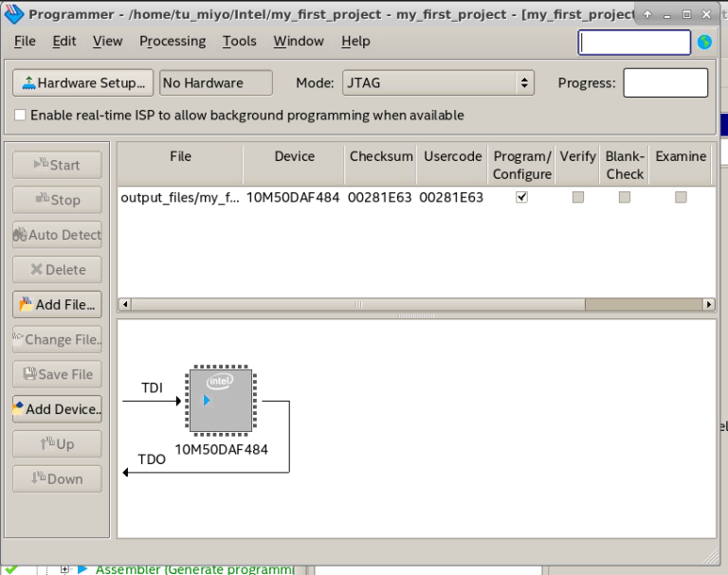Click the Progress bar field
728x575 pixels.
pos(664,83)
